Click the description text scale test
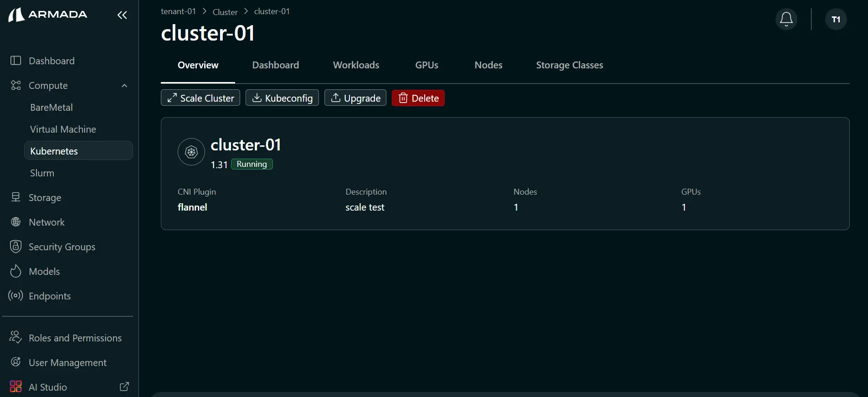Screen dimensions: 868x397 (365, 207)
